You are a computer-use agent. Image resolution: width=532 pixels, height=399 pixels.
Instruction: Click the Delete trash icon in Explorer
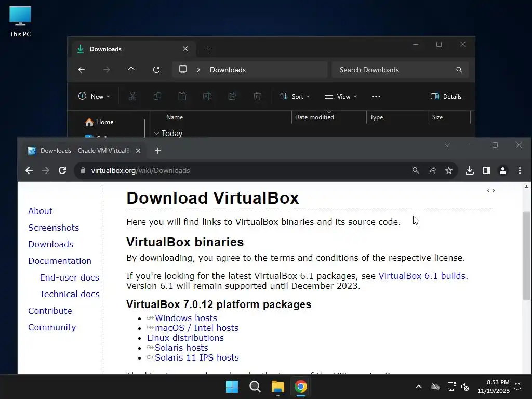tap(257, 96)
